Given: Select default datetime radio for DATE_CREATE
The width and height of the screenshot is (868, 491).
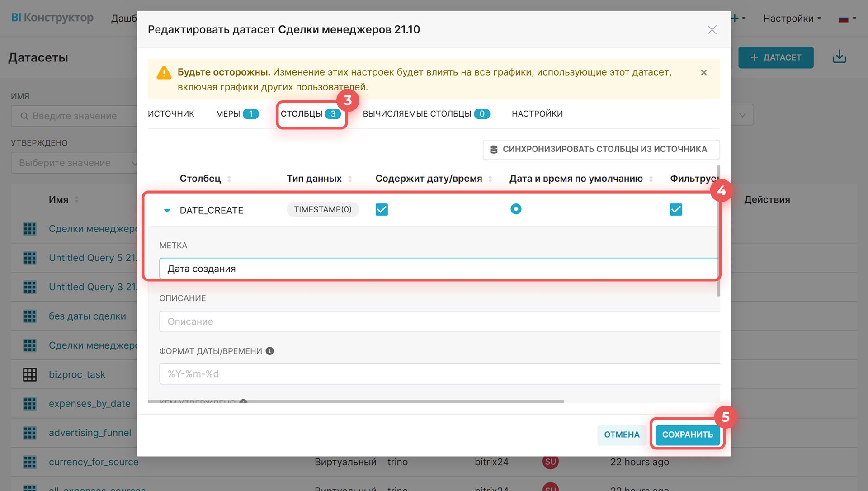Looking at the screenshot, I should coord(516,209).
